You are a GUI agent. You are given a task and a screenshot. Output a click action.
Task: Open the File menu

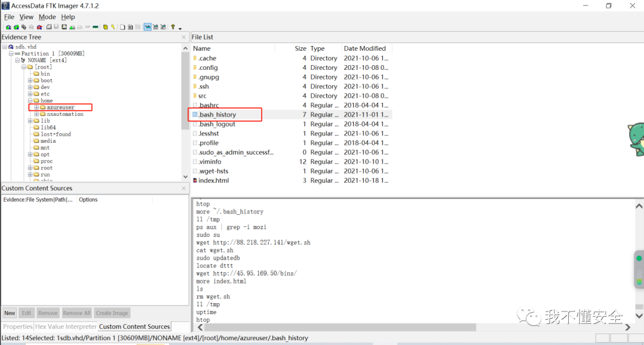click(x=9, y=17)
